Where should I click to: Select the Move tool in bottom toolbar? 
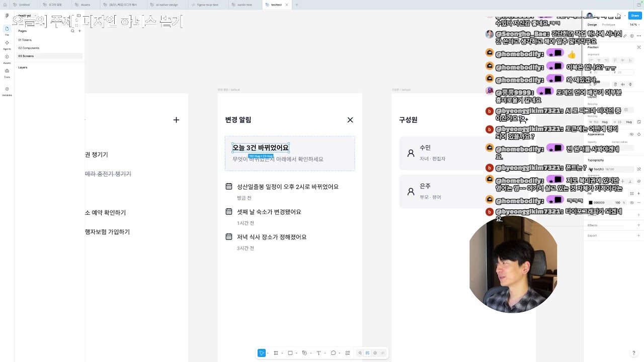(x=262, y=353)
